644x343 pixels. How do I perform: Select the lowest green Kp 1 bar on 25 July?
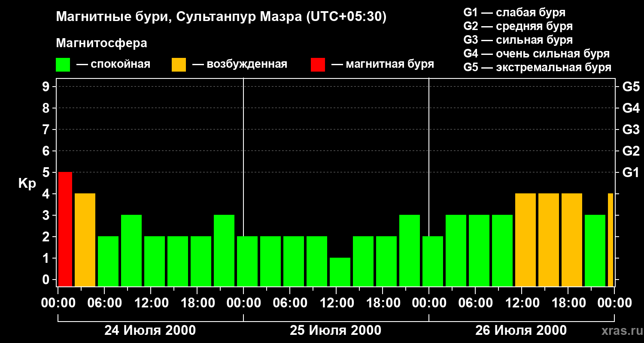tap(340, 272)
